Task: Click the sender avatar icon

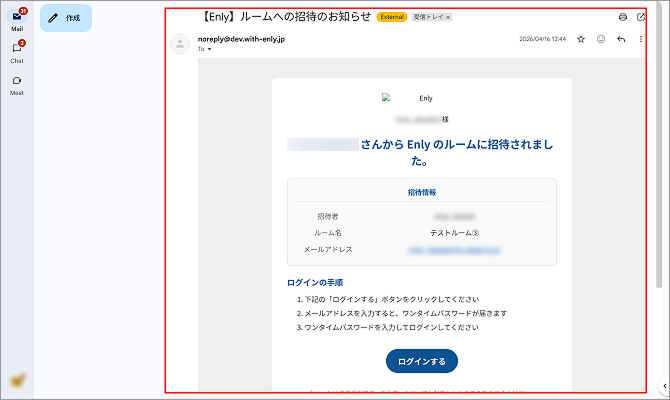Action: (x=180, y=44)
